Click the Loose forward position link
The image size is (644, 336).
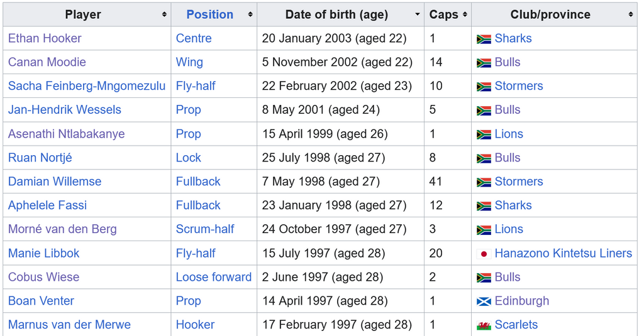[x=214, y=277]
